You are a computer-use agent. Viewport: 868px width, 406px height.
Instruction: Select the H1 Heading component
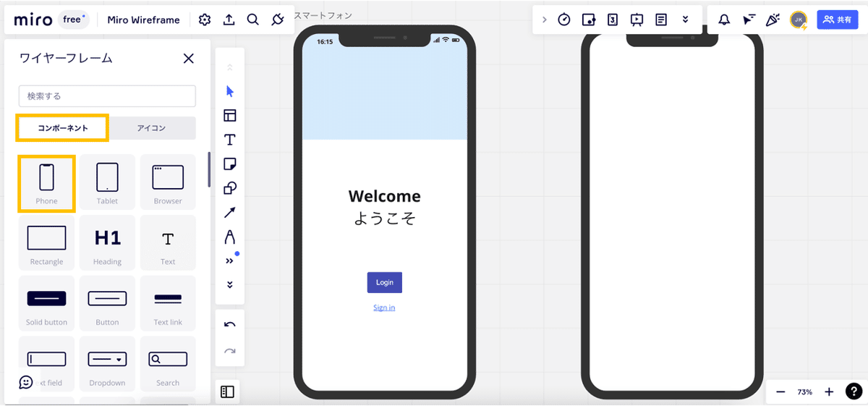click(x=107, y=243)
